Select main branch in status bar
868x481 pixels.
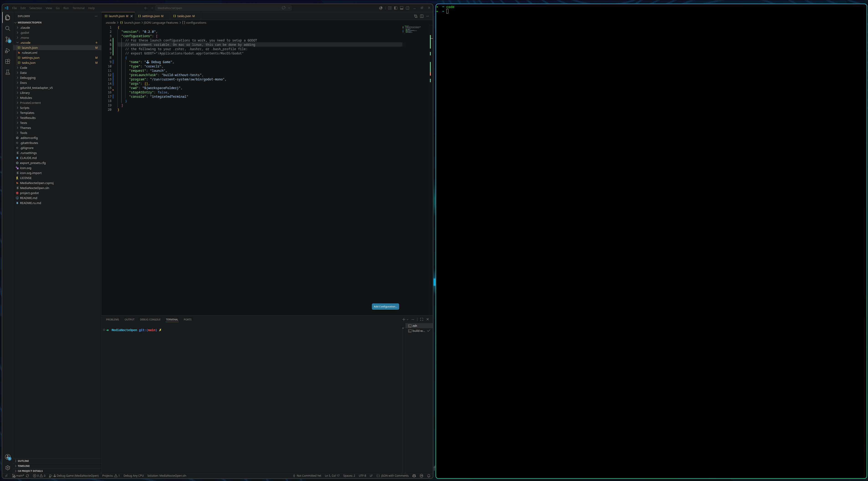[18, 476]
